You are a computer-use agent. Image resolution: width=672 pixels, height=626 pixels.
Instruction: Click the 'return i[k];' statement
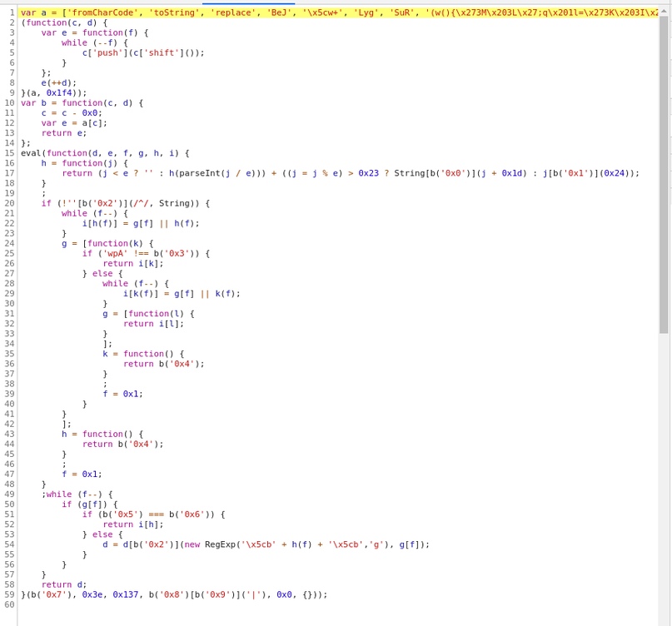click(133, 264)
